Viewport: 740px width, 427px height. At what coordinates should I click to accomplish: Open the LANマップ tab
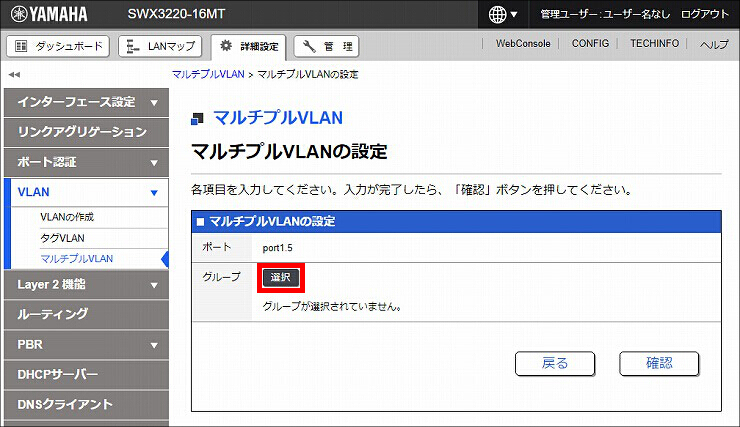point(160,46)
